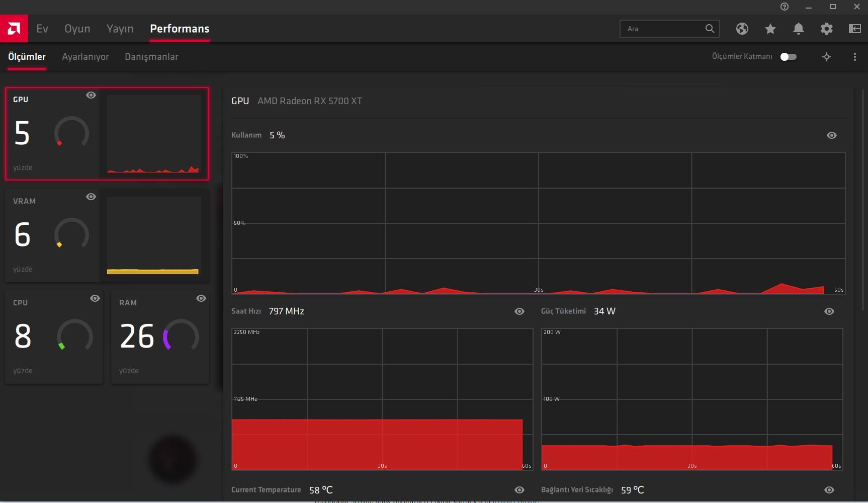
Task: Toggle eye icon for Güç Tüketimi graph
Action: (829, 311)
